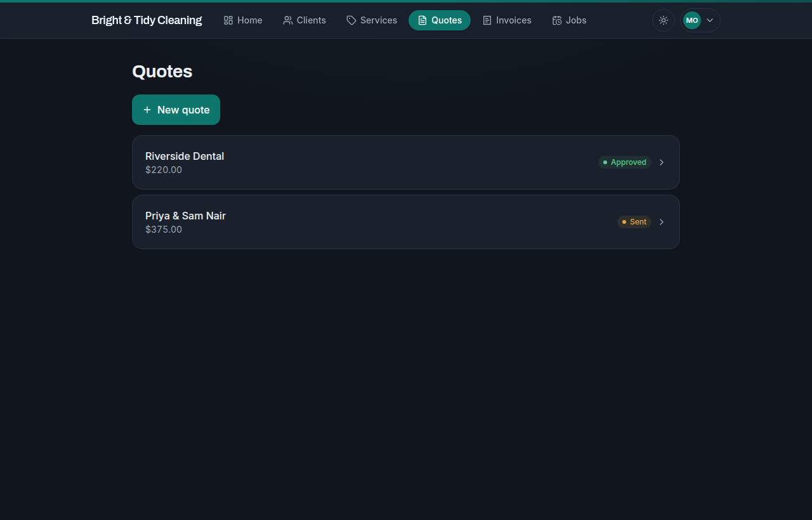Switch to the Services tab
Screen dimensions: 812x520
[372, 20]
